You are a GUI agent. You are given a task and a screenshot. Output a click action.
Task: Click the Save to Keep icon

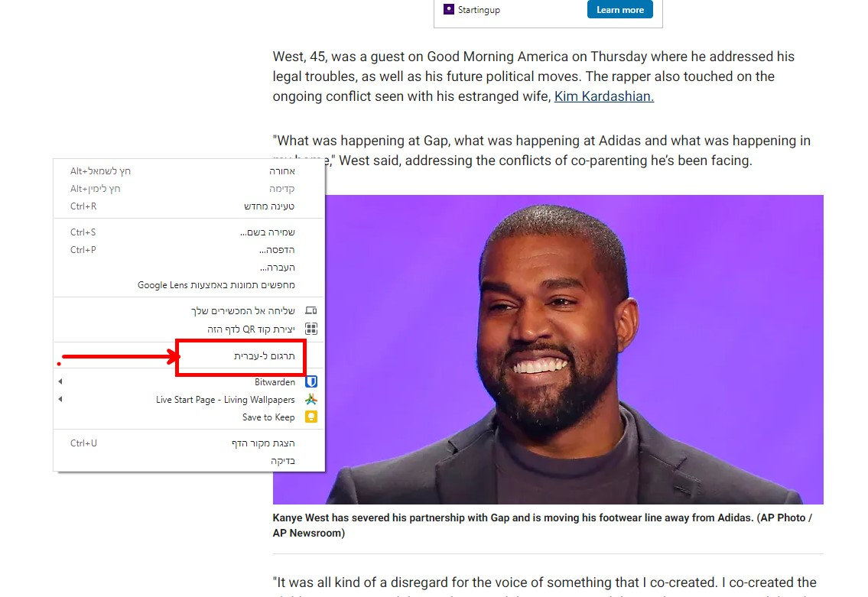(x=311, y=417)
